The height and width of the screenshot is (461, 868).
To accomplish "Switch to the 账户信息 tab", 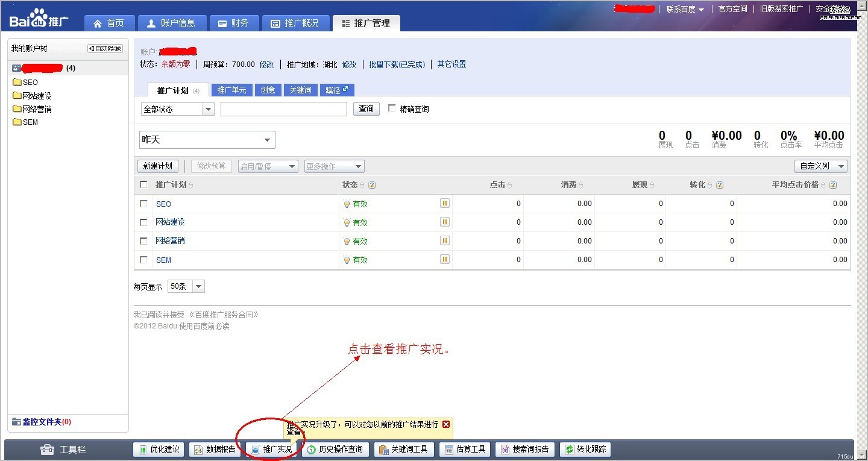I will pyautogui.click(x=172, y=23).
